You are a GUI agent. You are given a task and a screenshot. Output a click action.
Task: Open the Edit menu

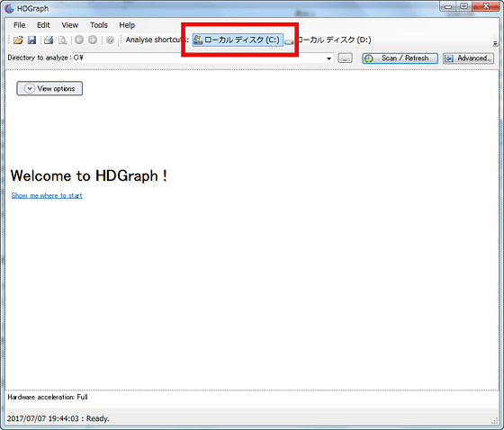pos(43,25)
